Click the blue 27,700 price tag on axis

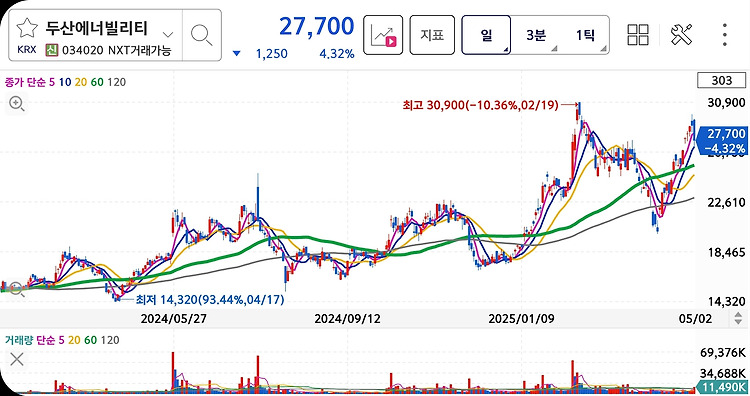(724, 140)
